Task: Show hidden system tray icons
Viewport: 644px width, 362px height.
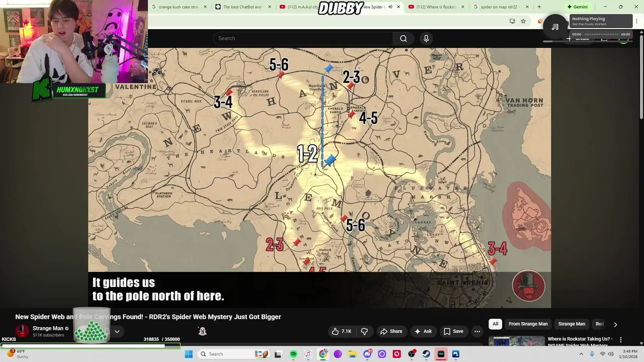Action: [581, 354]
